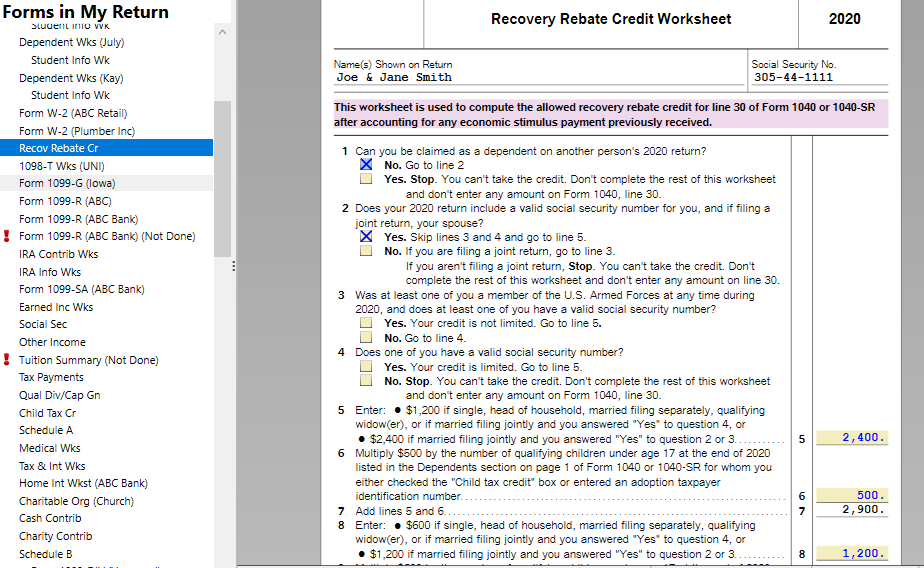The height and width of the screenshot is (568, 924).
Task: Open Tax & Int Wks
Action: point(52,465)
